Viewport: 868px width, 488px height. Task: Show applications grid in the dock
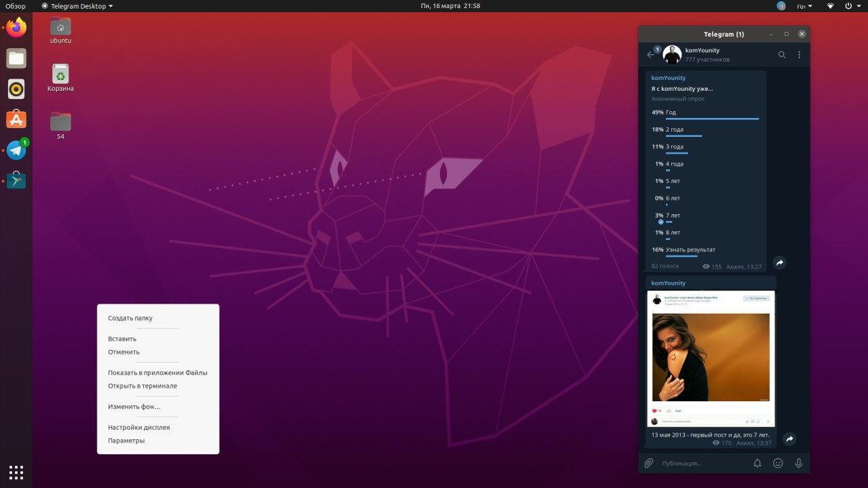(x=16, y=472)
